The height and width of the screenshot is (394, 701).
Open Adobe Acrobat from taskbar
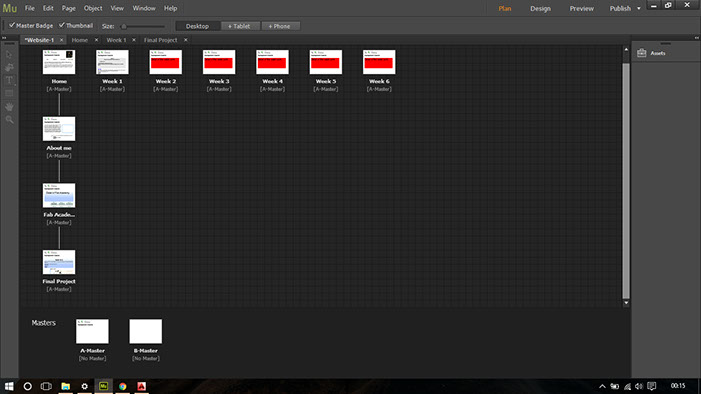(142, 386)
